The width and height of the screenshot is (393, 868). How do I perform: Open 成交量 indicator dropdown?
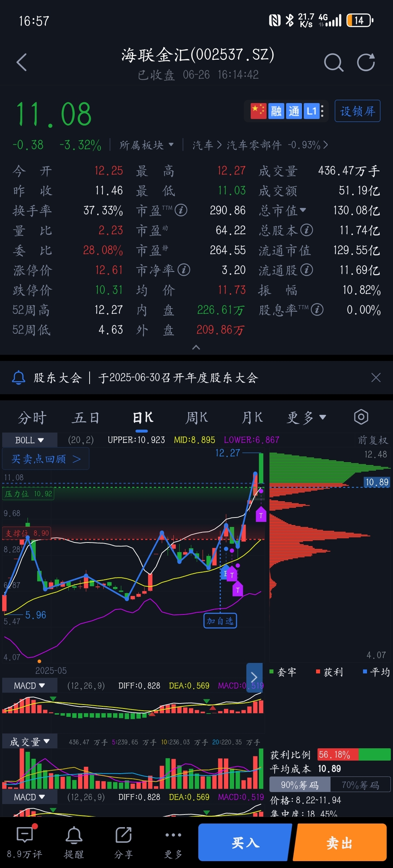(30, 742)
